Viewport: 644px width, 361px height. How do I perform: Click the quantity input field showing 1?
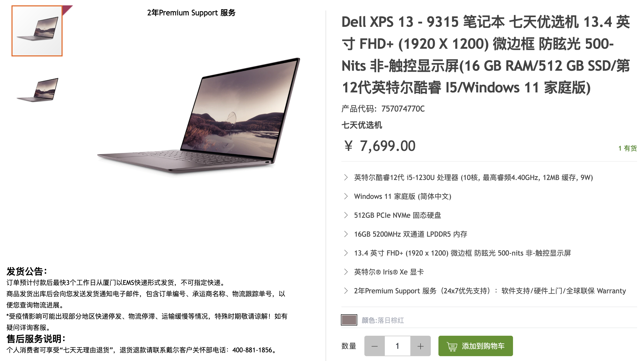point(397,346)
